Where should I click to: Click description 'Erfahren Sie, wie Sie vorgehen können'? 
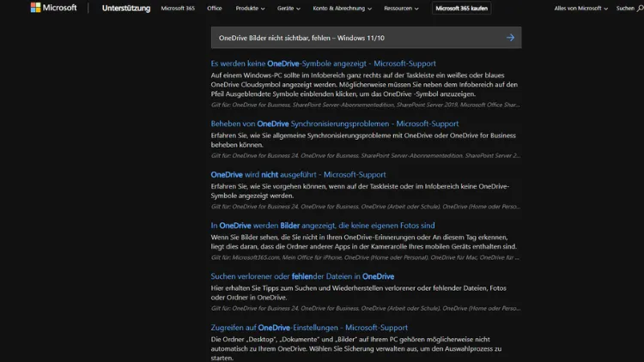point(360,190)
